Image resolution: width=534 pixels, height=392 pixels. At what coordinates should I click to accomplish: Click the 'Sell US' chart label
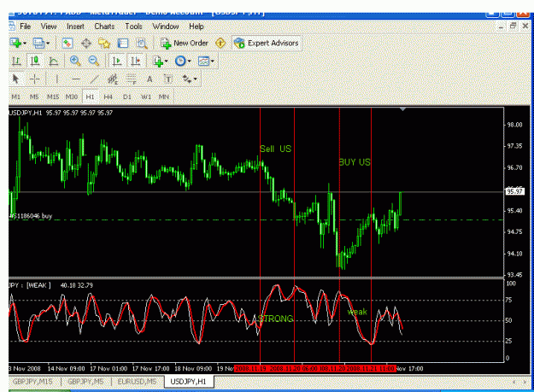tap(275, 149)
